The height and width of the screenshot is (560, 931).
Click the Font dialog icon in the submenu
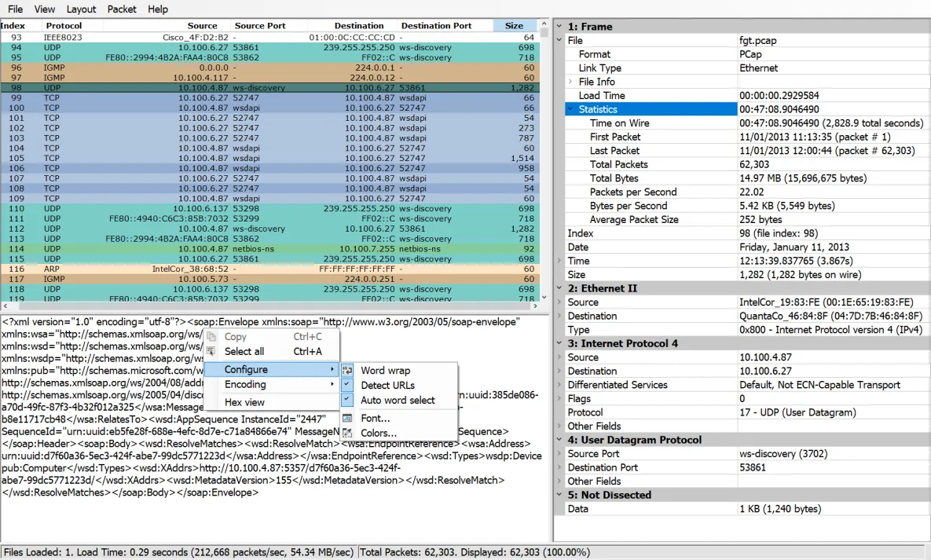tap(347, 418)
